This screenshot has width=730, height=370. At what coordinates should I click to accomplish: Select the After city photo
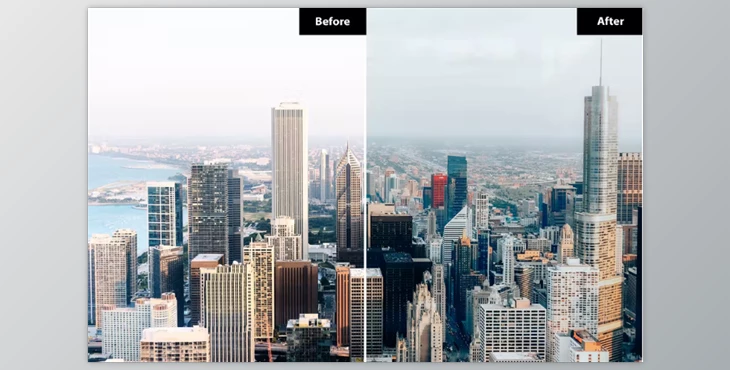click(505, 185)
